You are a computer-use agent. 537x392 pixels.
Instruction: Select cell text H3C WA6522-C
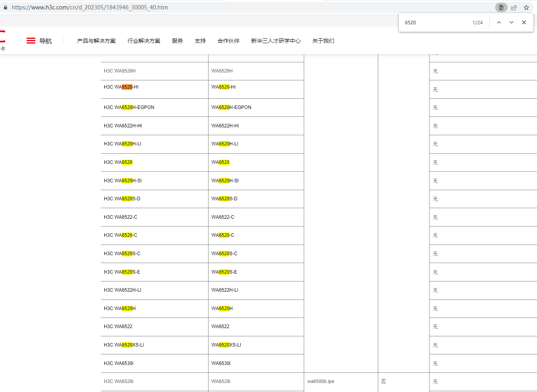[x=120, y=217]
